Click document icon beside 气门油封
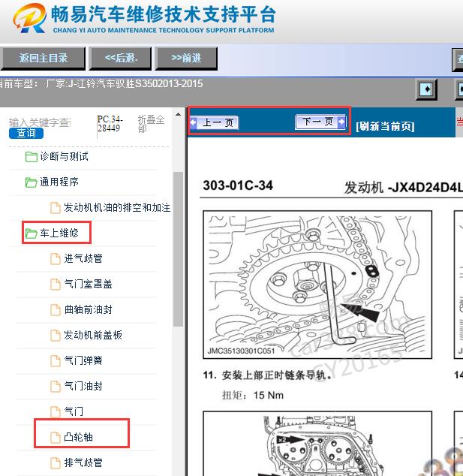The height and width of the screenshot is (476, 463). pyautogui.click(x=56, y=387)
